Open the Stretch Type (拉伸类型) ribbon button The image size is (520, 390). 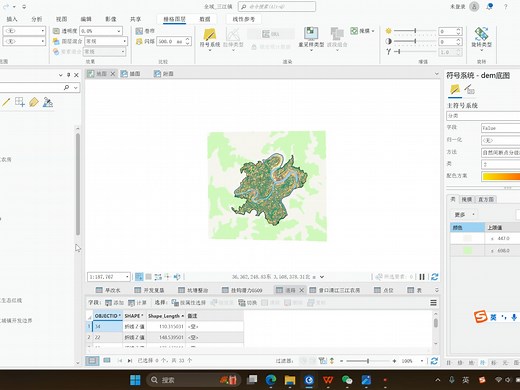click(233, 38)
